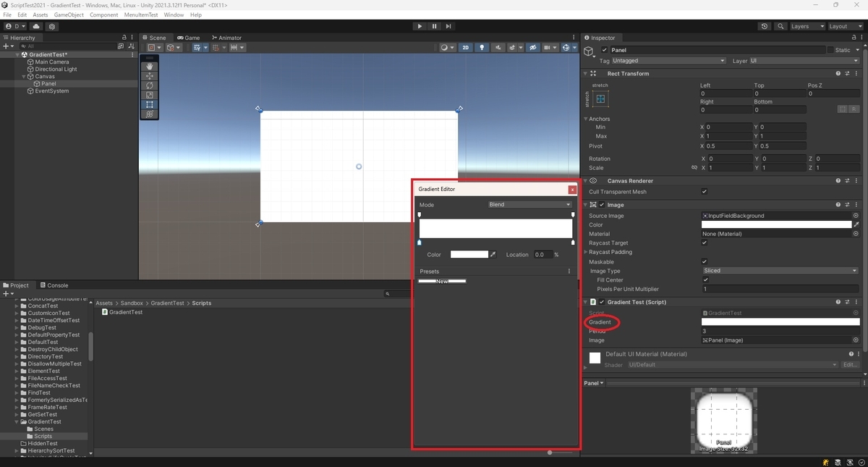Toggle the Maskable checkbox
The width and height of the screenshot is (868, 467).
(705, 261)
